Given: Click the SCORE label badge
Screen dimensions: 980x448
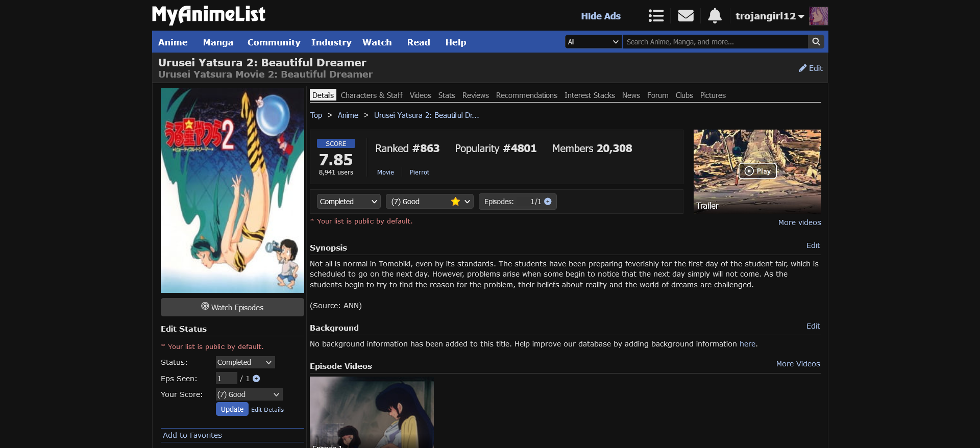Looking at the screenshot, I should (336, 144).
